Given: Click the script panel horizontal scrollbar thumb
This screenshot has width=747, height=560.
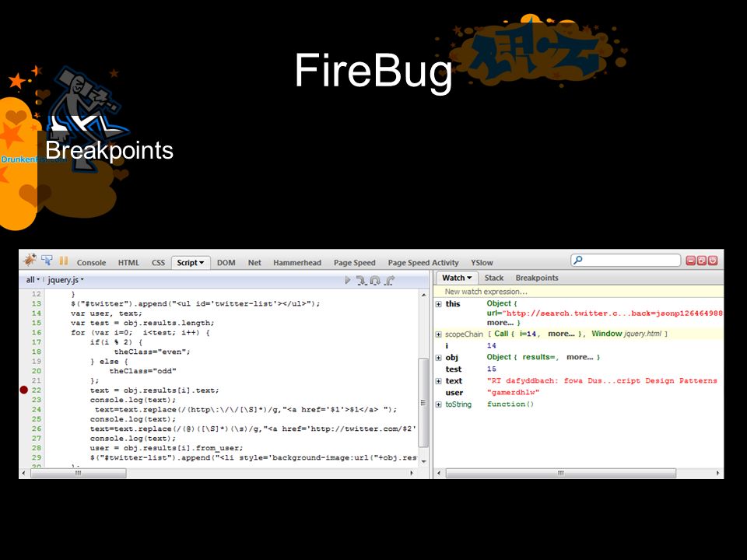Looking at the screenshot, I should point(78,473).
